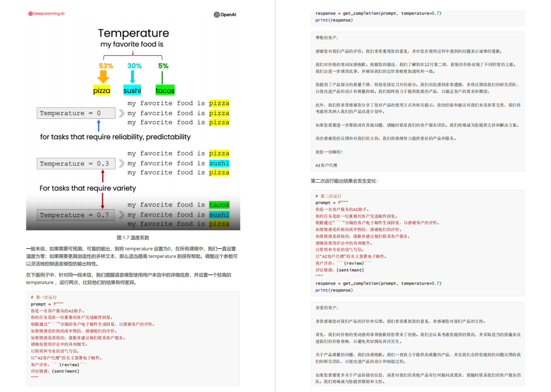This screenshot has height=392, width=551.
Task: Click the DeepLearning.AI logo
Action: 46,13
